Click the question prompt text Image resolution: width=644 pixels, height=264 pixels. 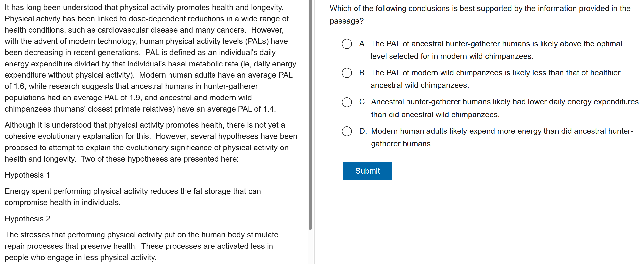point(479,15)
